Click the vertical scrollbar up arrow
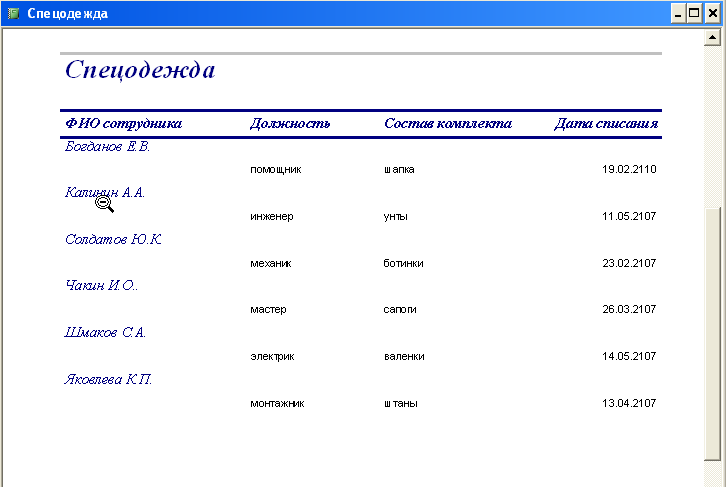Image resolution: width=726 pixels, height=487 pixels. [x=713, y=38]
